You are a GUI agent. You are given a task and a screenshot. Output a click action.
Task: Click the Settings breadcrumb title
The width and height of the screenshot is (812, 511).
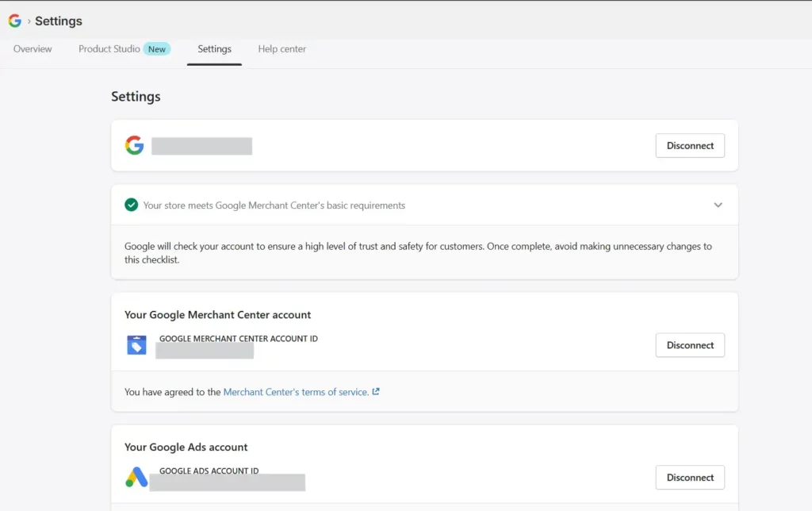click(x=59, y=21)
